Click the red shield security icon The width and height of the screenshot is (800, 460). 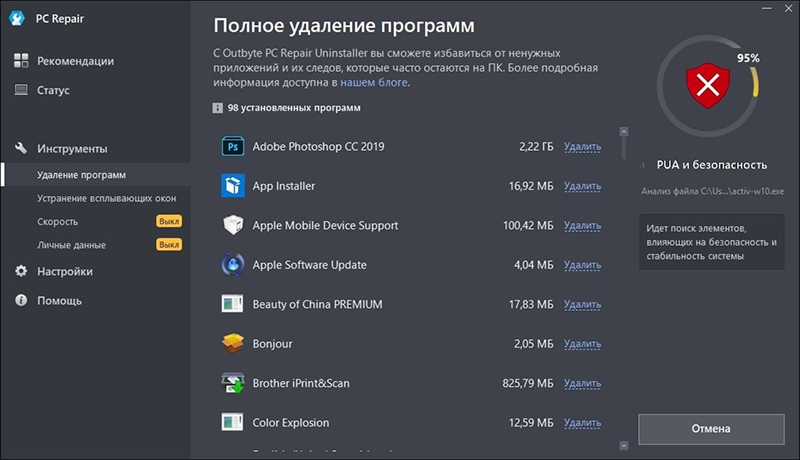coord(708,86)
